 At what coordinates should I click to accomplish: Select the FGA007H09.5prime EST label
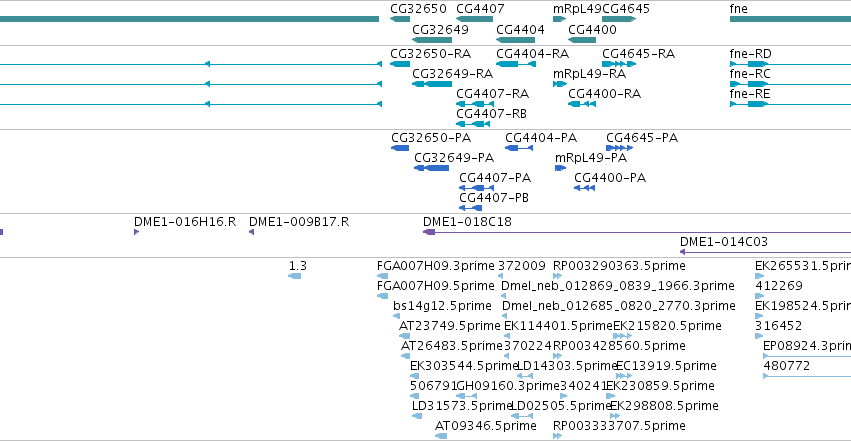pos(436,286)
